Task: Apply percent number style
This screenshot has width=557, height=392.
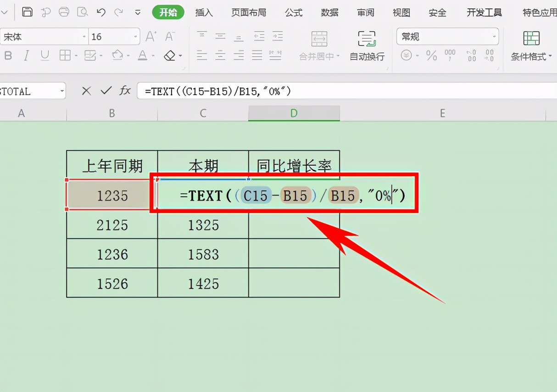Action: click(x=431, y=55)
